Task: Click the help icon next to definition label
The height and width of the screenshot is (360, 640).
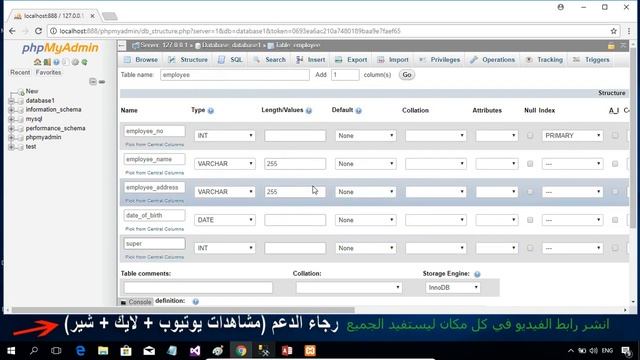Action: tap(196, 301)
